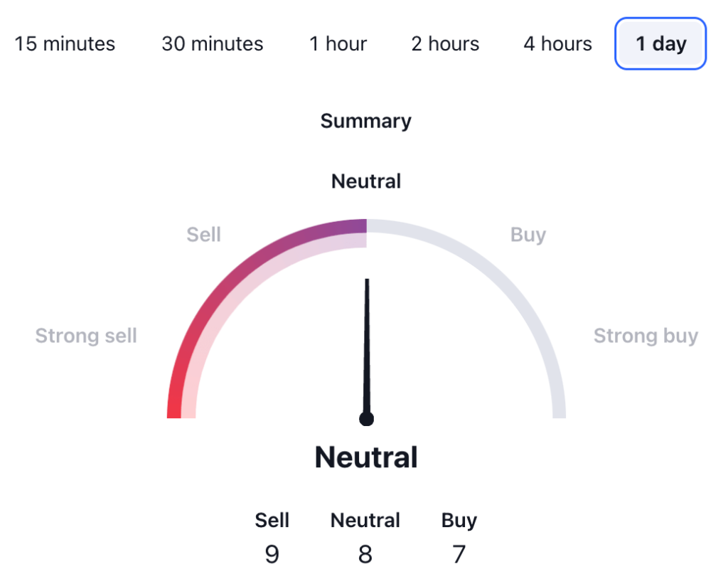Select the 15 minutes timeframe tab
728x584 pixels.
(x=65, y=43)
